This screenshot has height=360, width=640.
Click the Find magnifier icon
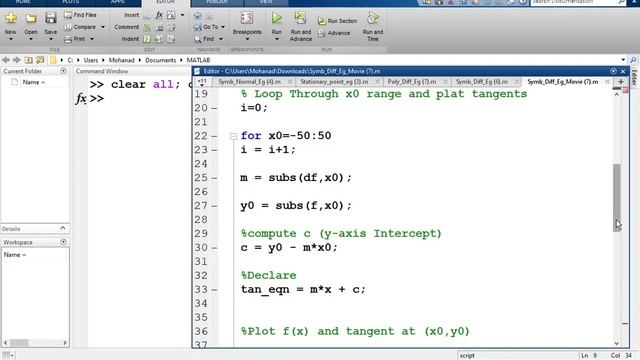[x=198, y=39]
